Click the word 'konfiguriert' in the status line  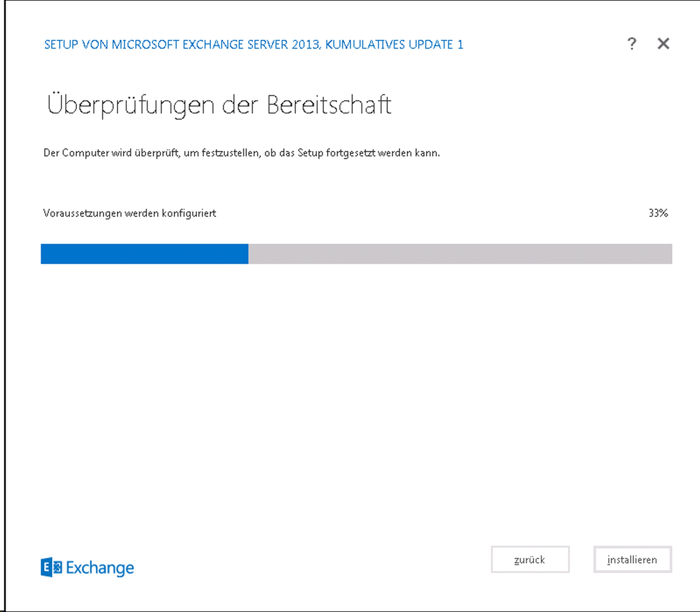[189, 213]
